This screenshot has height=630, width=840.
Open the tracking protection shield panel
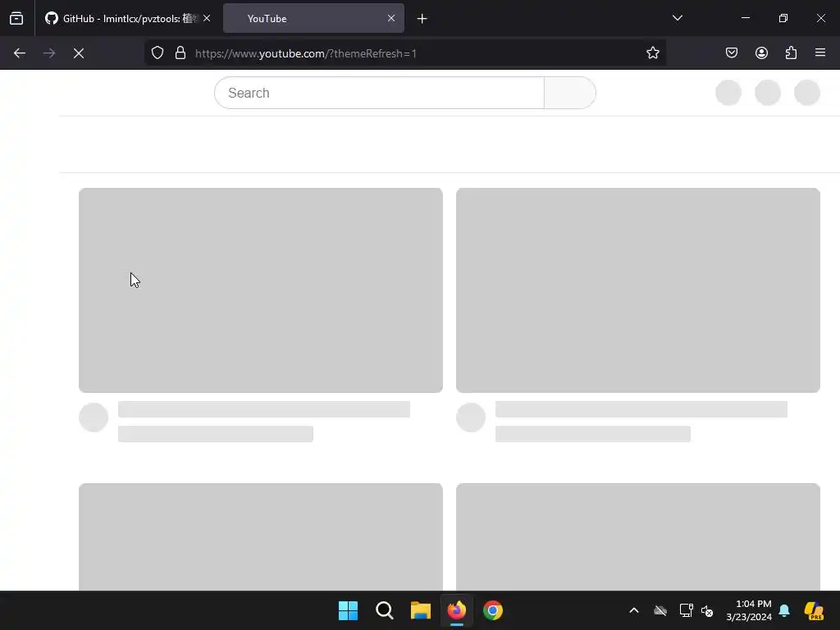[x=157, y=53]
